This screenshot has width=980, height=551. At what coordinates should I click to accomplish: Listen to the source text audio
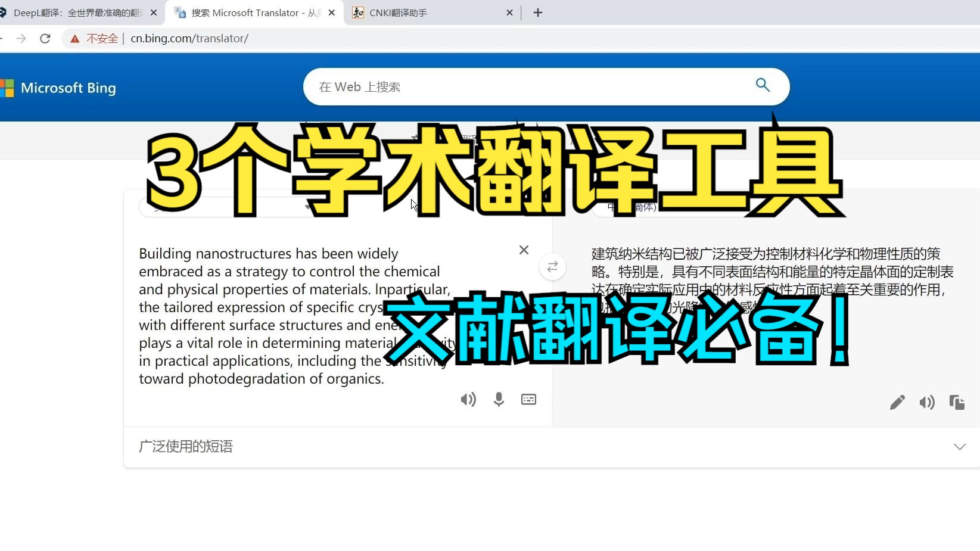[x=468, y=400]
